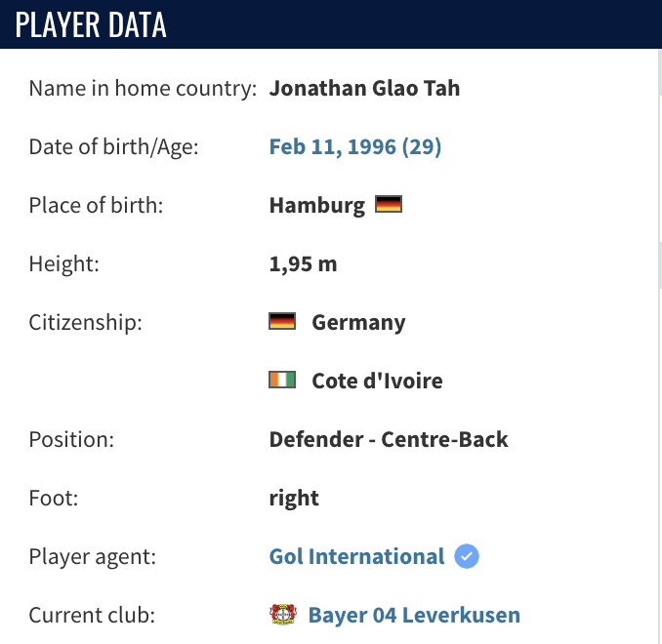Click the 1,95 m height value
This screenshot has width=662, height=644.
point(303,264)
